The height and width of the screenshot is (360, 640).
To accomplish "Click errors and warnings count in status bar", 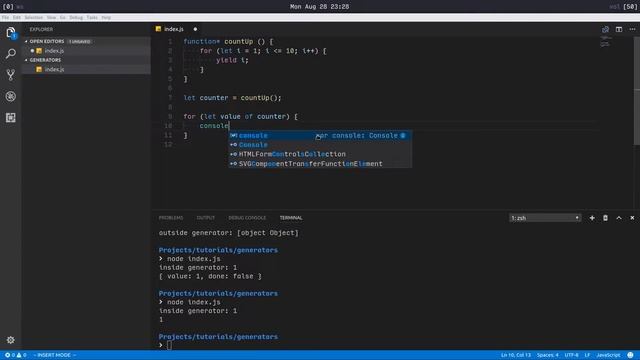I will (16, 355).
